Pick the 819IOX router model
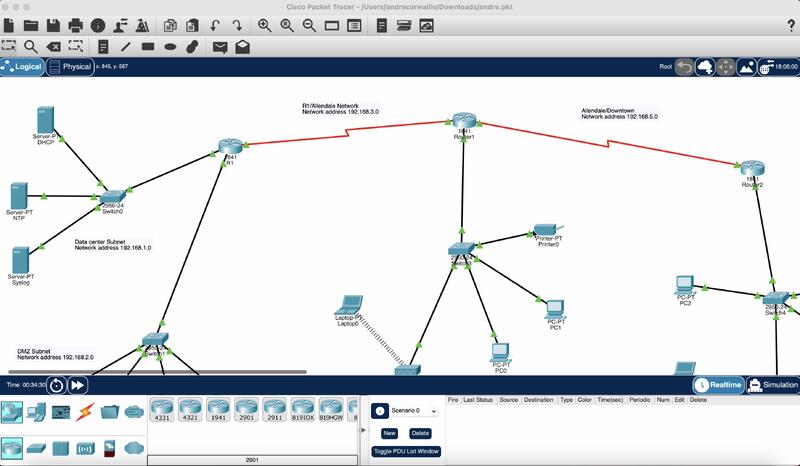This screenshot has height=466, width=800. pos(303,410)
